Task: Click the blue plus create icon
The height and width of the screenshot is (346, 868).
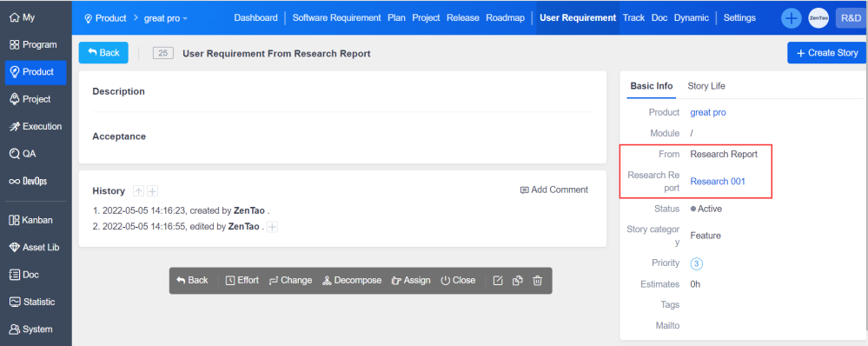Action: click(792, 18)
